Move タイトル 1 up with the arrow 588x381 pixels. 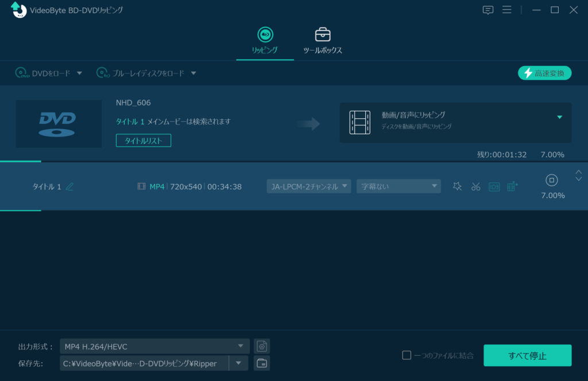(x=579, y=172)
